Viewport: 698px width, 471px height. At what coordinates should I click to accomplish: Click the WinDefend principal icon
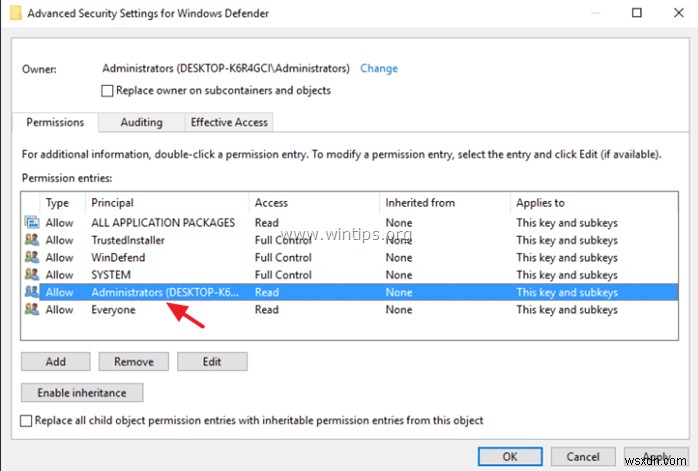[31, 257]
